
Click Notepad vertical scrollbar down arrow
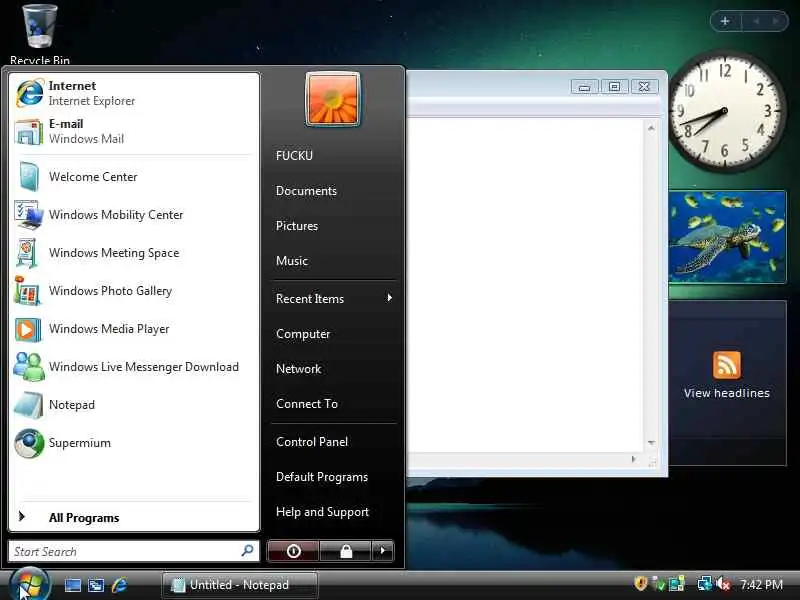click(651, 442)
